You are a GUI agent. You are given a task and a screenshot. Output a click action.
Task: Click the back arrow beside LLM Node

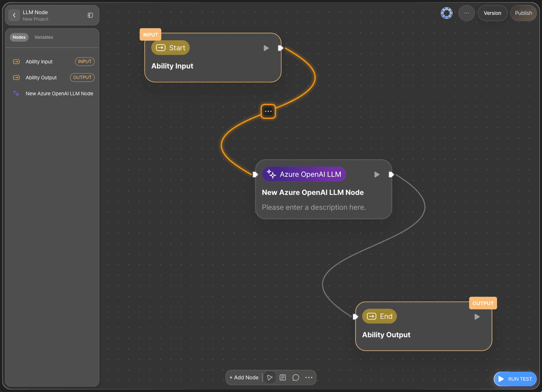(14, 15)
